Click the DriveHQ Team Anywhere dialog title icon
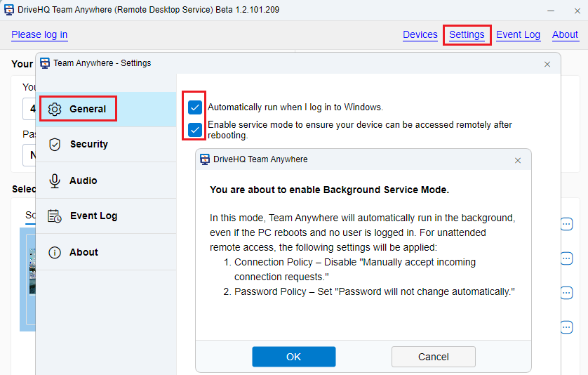The height and width of the screenshot is (375, 588). (x=205, y=159)
